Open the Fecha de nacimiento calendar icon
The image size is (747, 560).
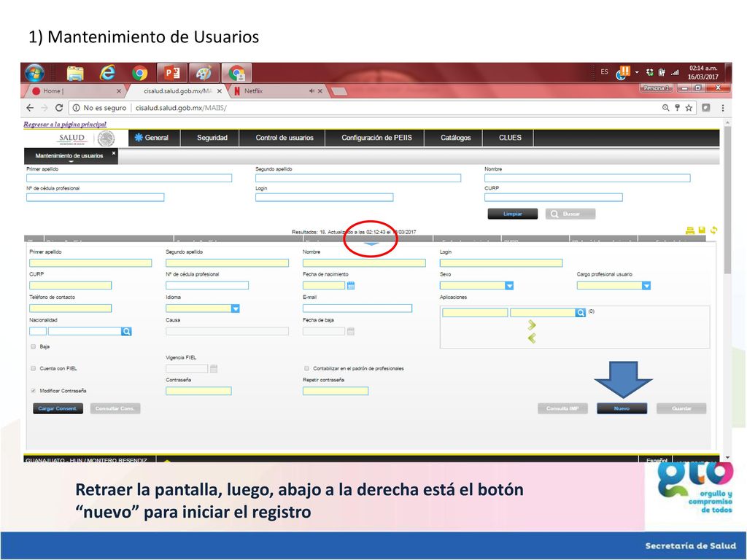(x=351, y=285)
